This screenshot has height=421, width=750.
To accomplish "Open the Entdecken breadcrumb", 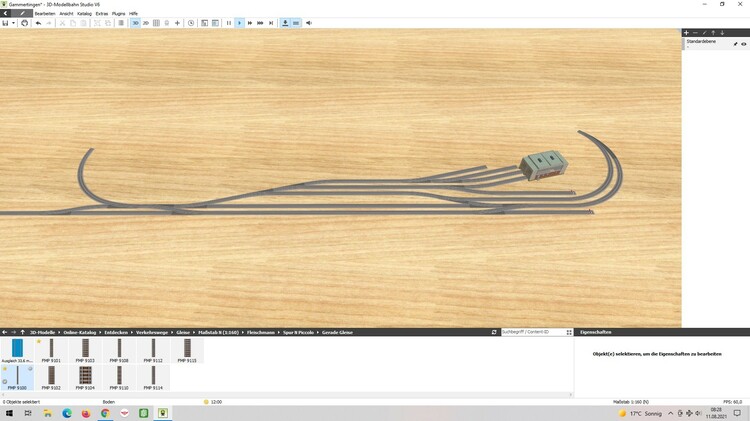I will [x=116, y=332].
